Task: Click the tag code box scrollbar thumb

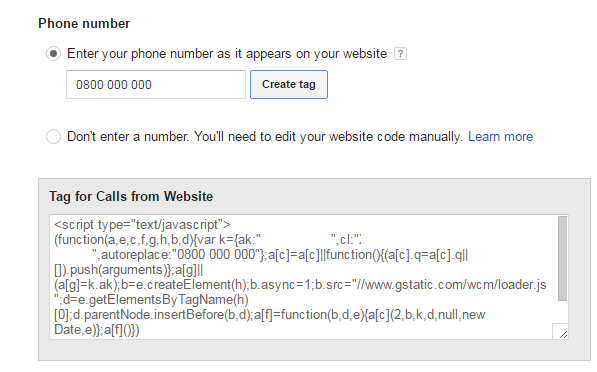Action: tap(562, 259)
